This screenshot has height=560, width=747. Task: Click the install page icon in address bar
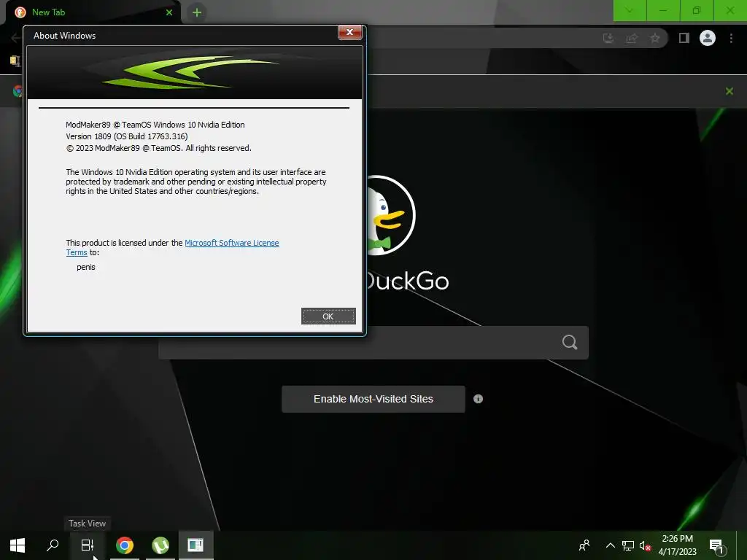tap(608, 38)
